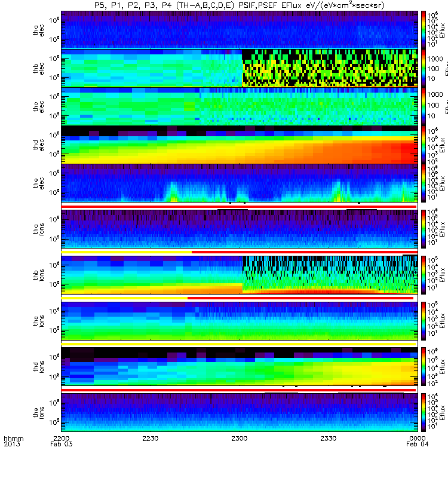Screen dimensions: 448x478
Task: Click the 'Feb 04' date label
Action: pos(417,444)
